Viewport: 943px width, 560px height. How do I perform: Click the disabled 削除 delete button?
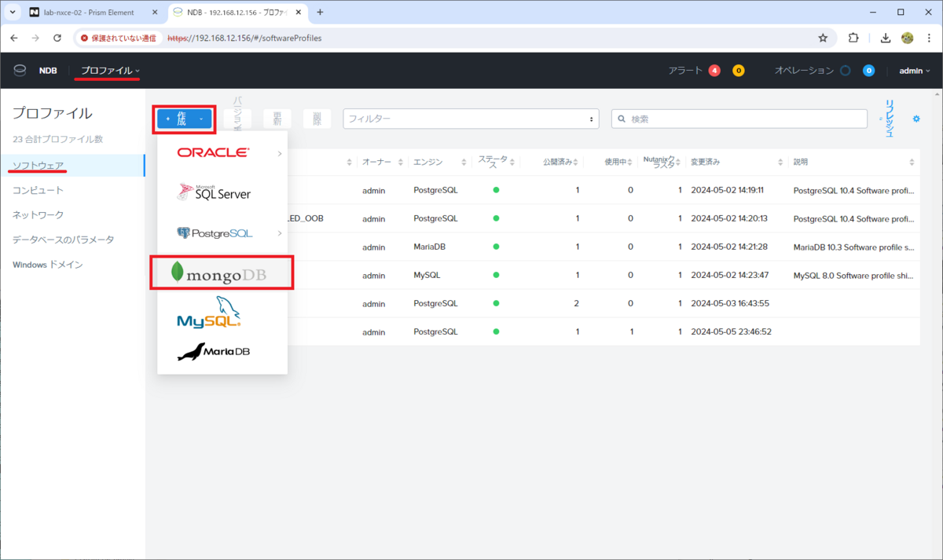(317, 119)
